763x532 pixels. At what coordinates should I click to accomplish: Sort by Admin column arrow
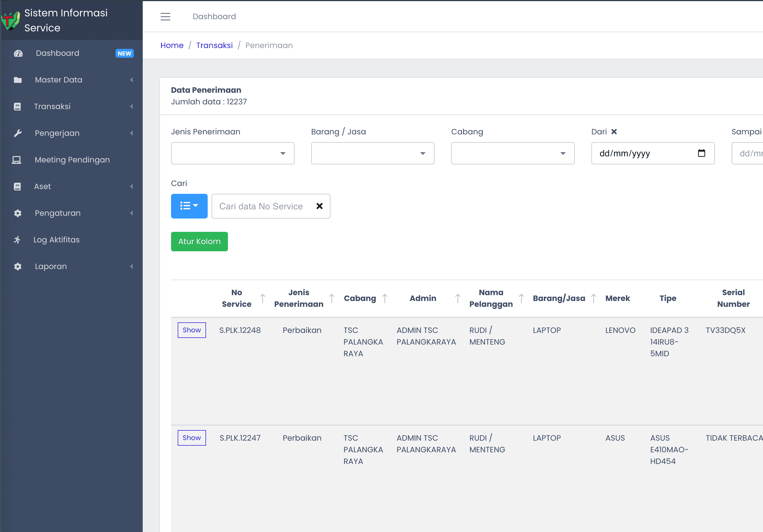(x=458, y=298)
